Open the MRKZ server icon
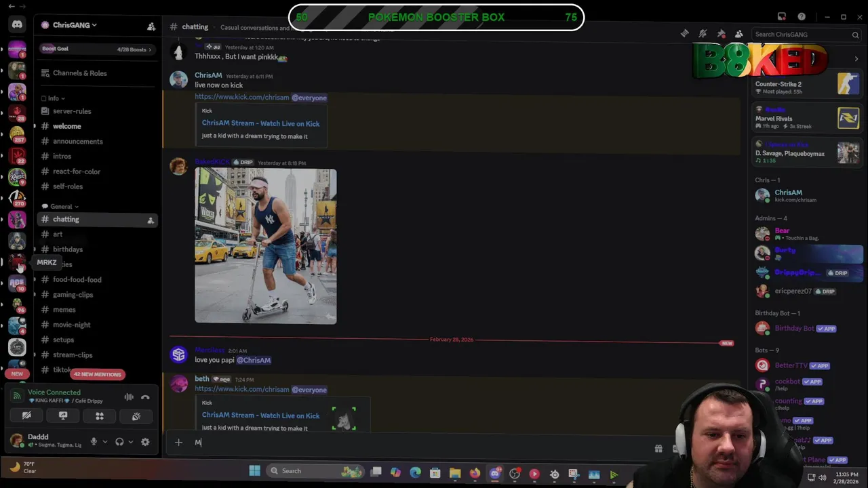Screen dimensions: 868x488 [17, 262]
